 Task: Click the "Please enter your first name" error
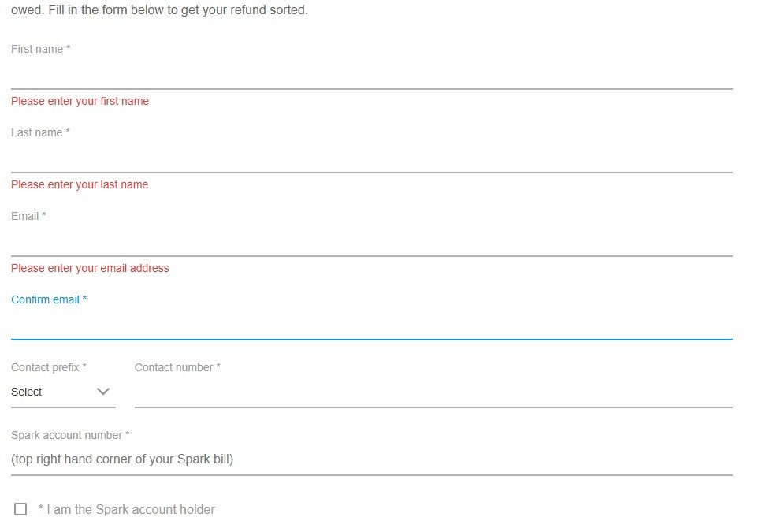point(80,101)
